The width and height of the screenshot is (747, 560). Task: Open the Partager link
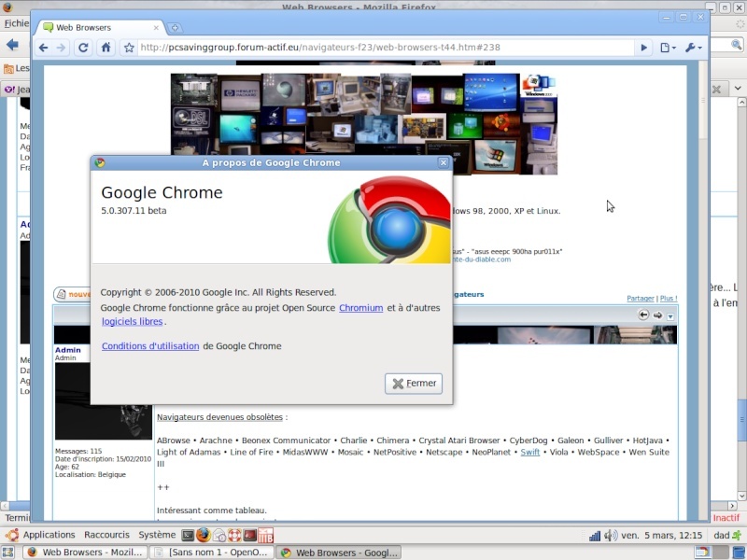coord(641,298)
